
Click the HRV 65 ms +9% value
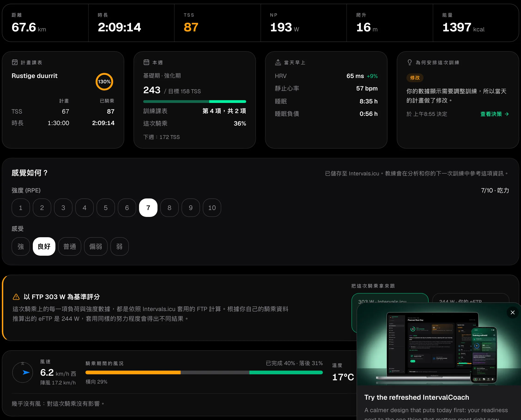point(362,76)
